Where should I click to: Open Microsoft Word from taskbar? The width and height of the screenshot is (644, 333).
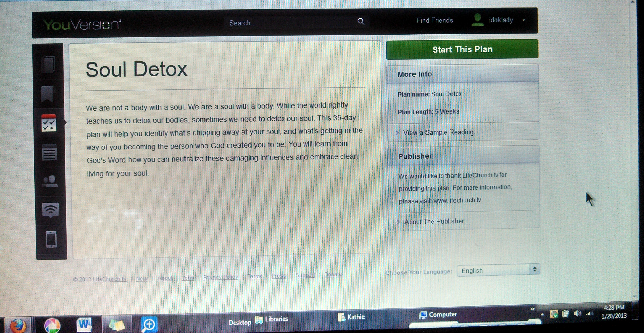pyautogui.click(x=84, y=325)
